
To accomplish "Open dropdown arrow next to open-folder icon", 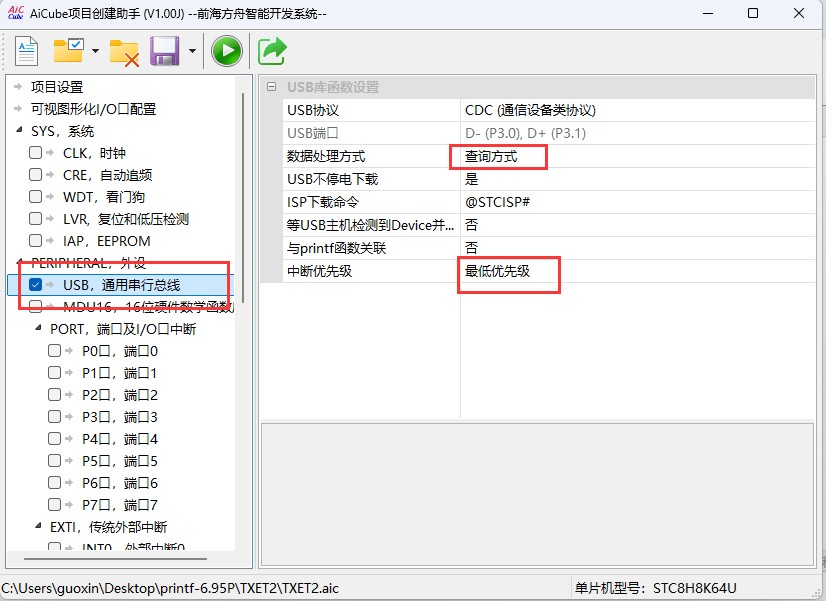I will [x=95, y=51].
